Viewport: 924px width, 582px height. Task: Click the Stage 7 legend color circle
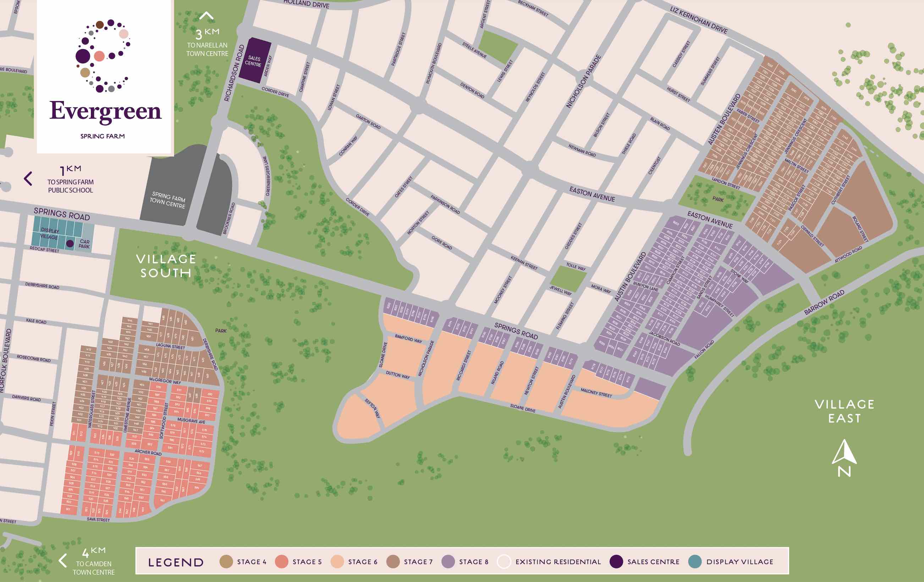[x=393, y=562]
